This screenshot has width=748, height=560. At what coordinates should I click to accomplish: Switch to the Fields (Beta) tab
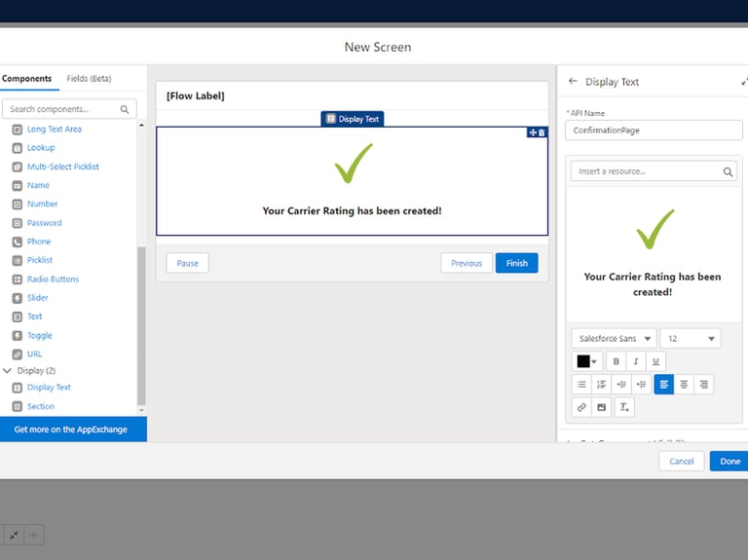coord(89,79)
